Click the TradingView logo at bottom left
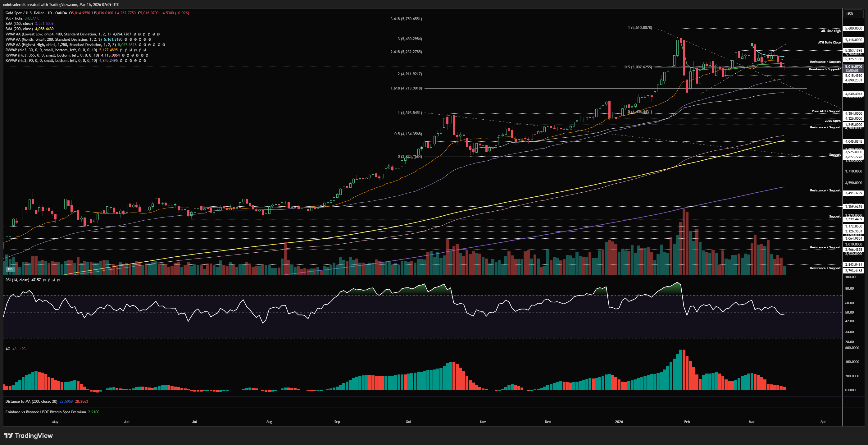868x445 pixels. 28,436
